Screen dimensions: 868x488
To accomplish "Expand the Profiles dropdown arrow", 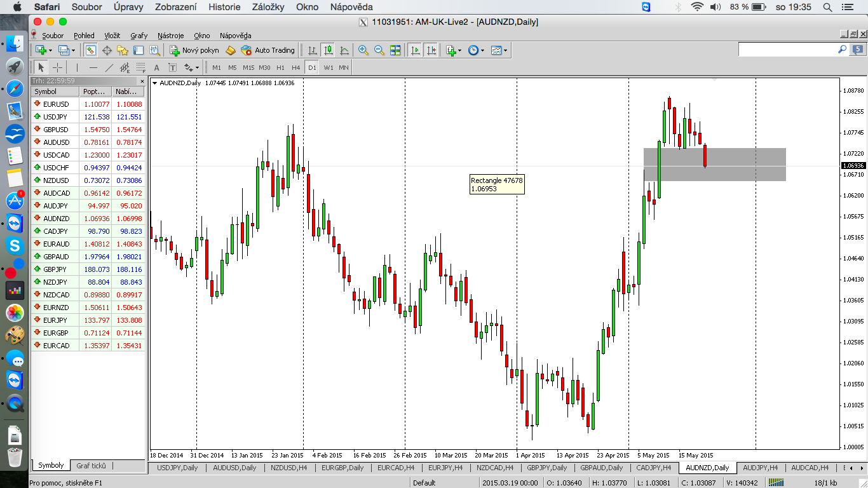I will coord(72,50).
